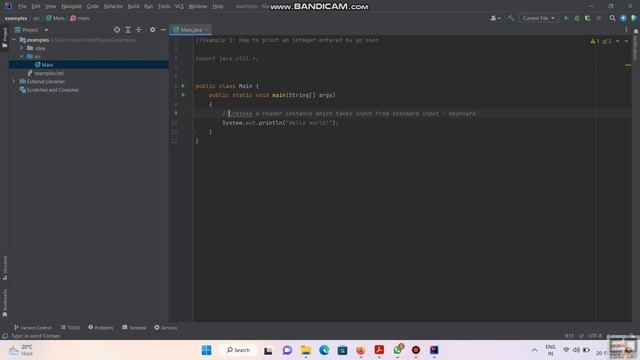Open Notifications bell icon
Image resolution: width=640 pixels, height=360 pixels.
636,31
